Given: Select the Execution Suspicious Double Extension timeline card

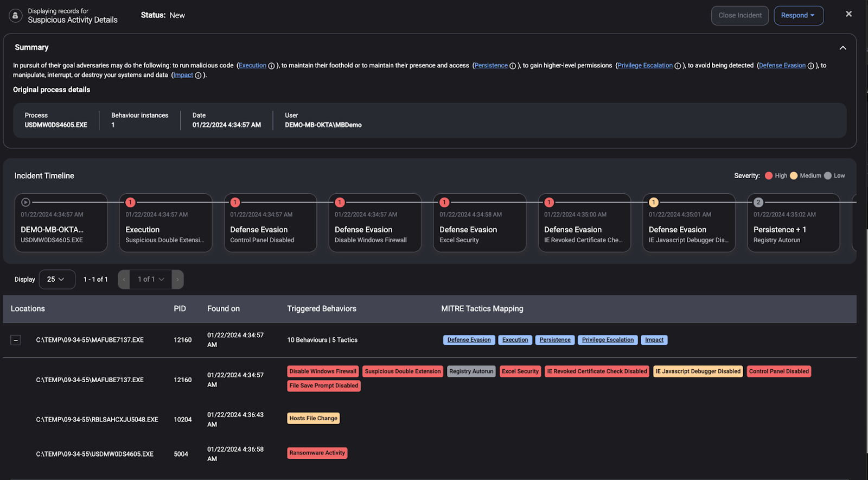Looking at the screenshot, I should (x=165, y=223).
